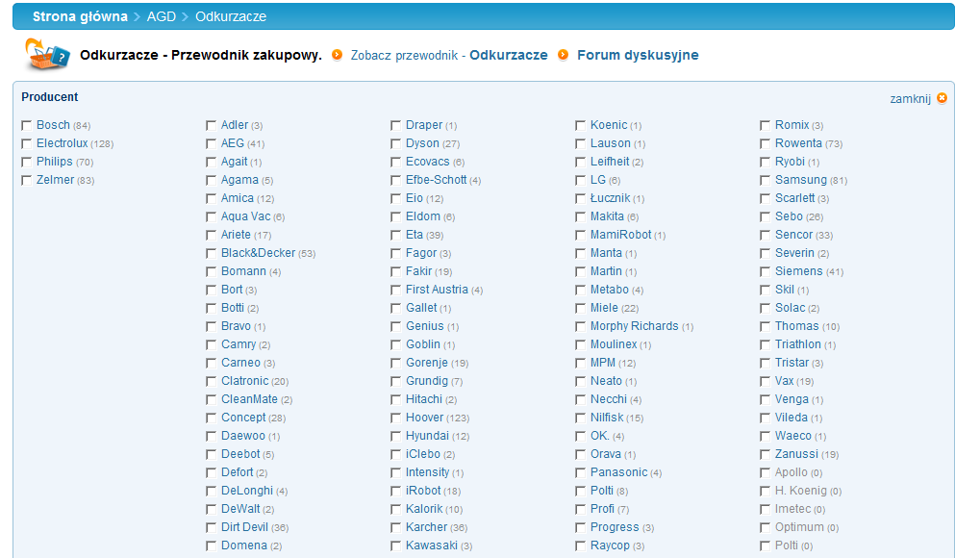
Task: Click the First Austria label
Action: click(437, 290)
